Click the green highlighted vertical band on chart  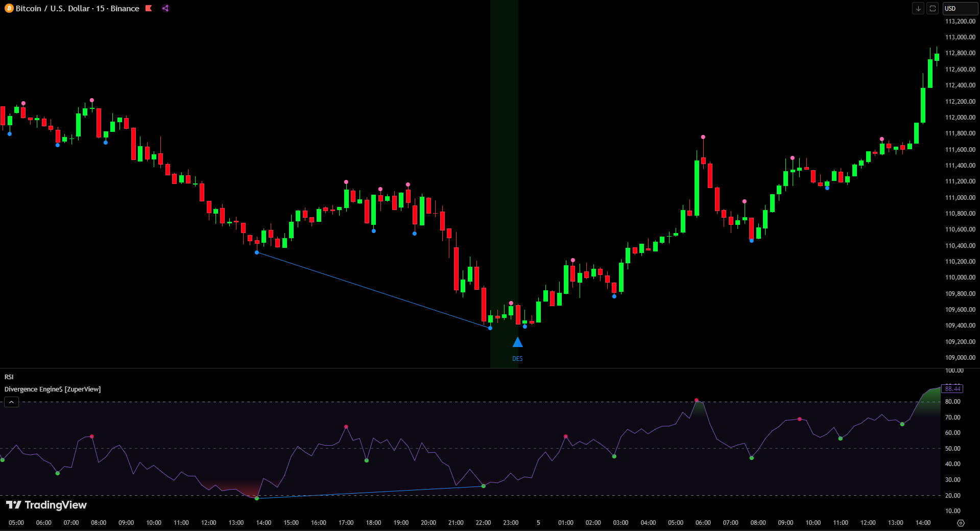click(x=504, y=153)
